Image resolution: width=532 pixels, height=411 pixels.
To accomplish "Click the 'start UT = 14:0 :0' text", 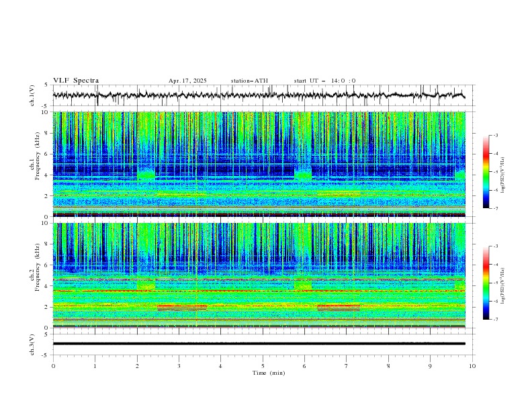I will pyautogui.click(x=324, y=81).
